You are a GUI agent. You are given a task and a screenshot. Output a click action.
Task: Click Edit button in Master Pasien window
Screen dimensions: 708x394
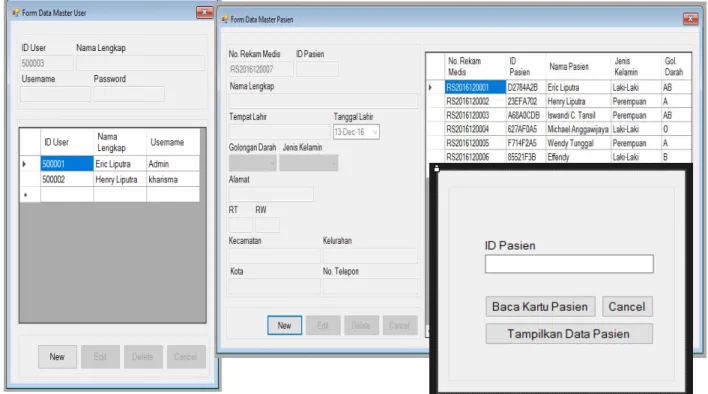pyautogui.click(x=323, y=325)
